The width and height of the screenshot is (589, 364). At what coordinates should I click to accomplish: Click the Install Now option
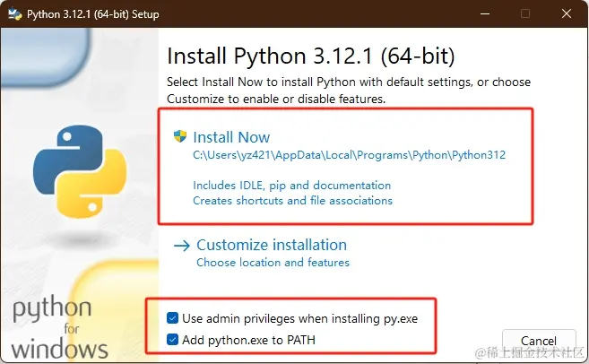coord(231,137)
